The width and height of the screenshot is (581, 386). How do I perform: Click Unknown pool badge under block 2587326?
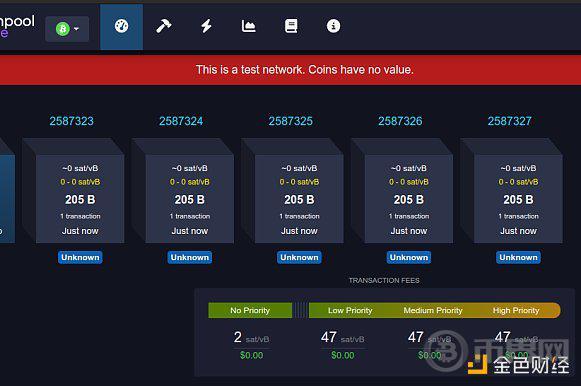click(409, 257)
